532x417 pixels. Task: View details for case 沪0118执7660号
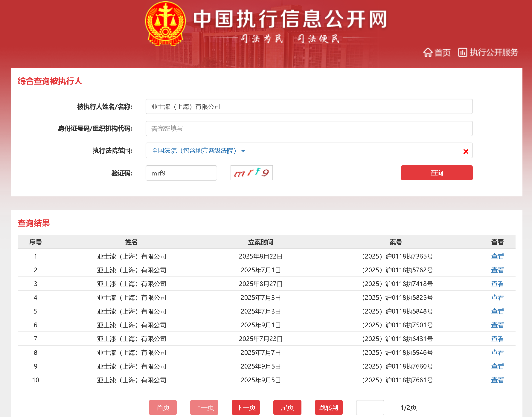[x=497, y=366]
